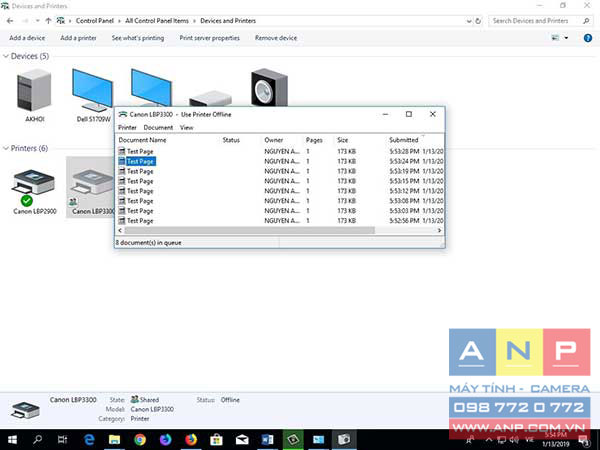Open the Mail app from the taskbar
The image size is (600, 450).
[x=242, y=440]
